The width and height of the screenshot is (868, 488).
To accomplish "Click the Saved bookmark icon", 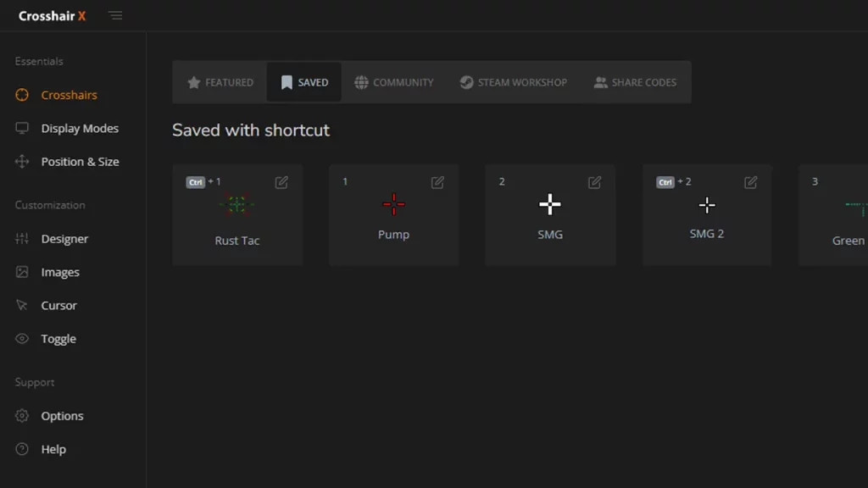I will [x=287, y=82].
